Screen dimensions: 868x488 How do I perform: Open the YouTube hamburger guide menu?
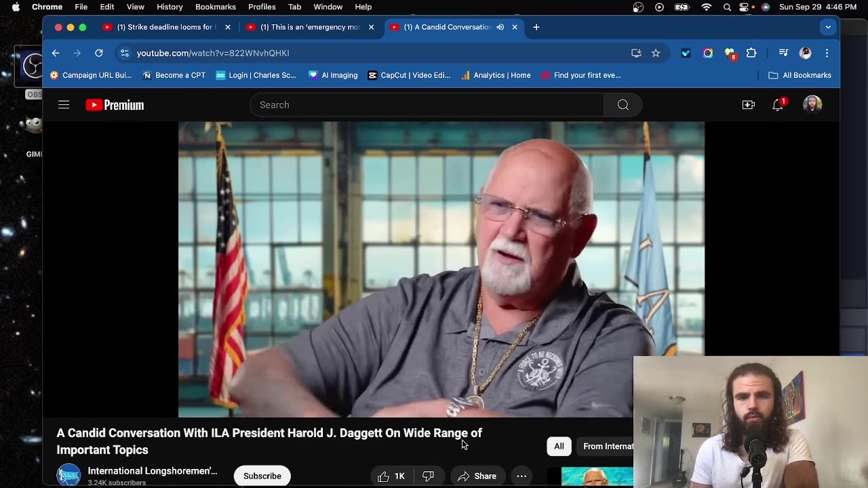tap(64, 105)
